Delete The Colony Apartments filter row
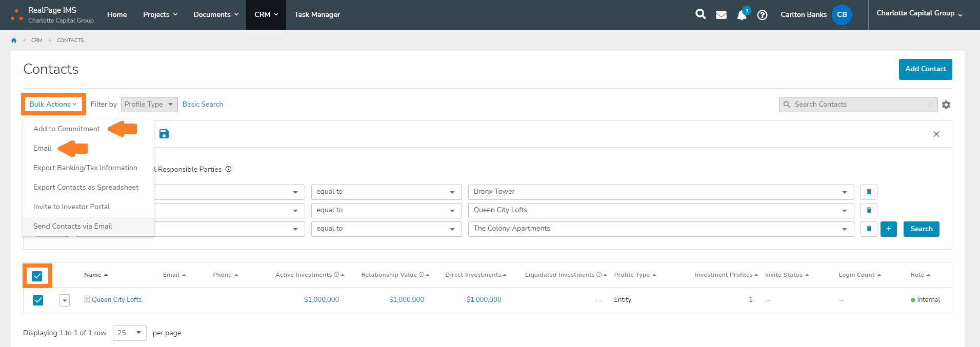Viewport: 980px width, 347px height. click(x=869, y=229)
